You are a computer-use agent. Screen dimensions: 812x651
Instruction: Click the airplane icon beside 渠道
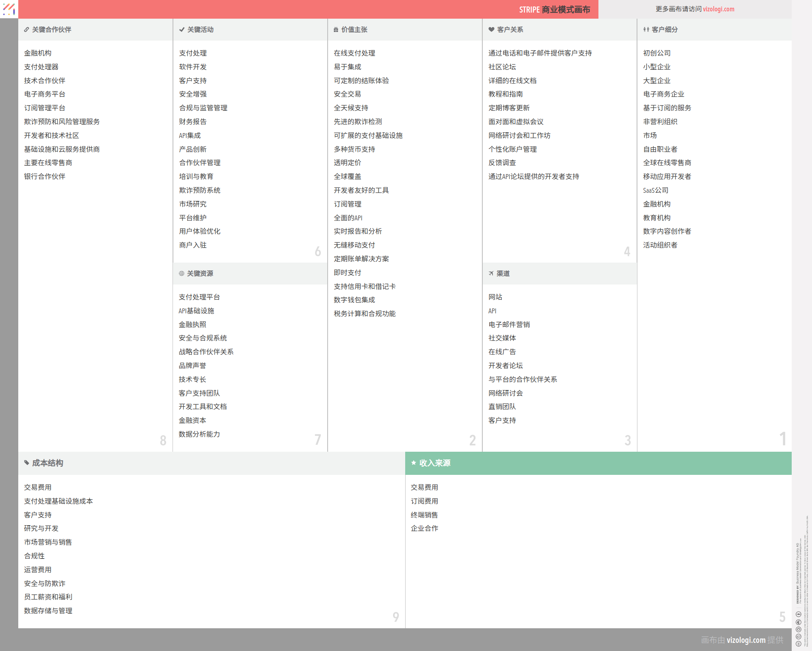(491, 274)
